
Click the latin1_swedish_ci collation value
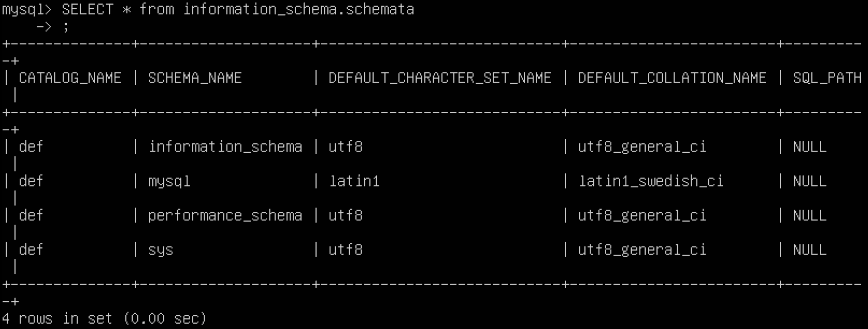pos(651,181)
